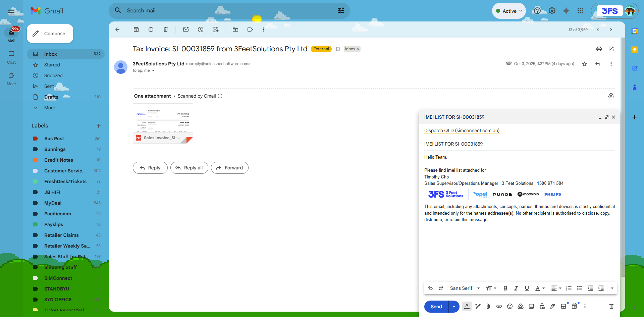The height and width of the screenshot is (317, 644).
Task: Attach a file to the draft
Action: tap(488, 306)
